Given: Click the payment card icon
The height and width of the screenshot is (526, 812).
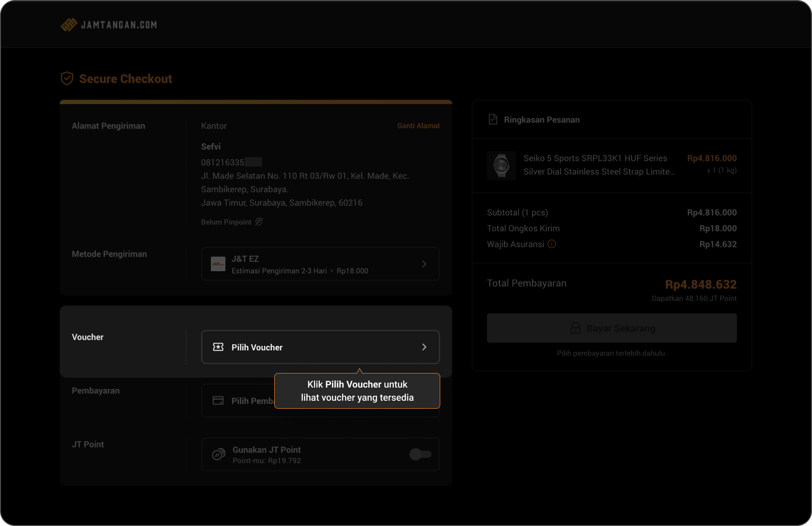Looking at the screenshot, I should click(218, 401).
